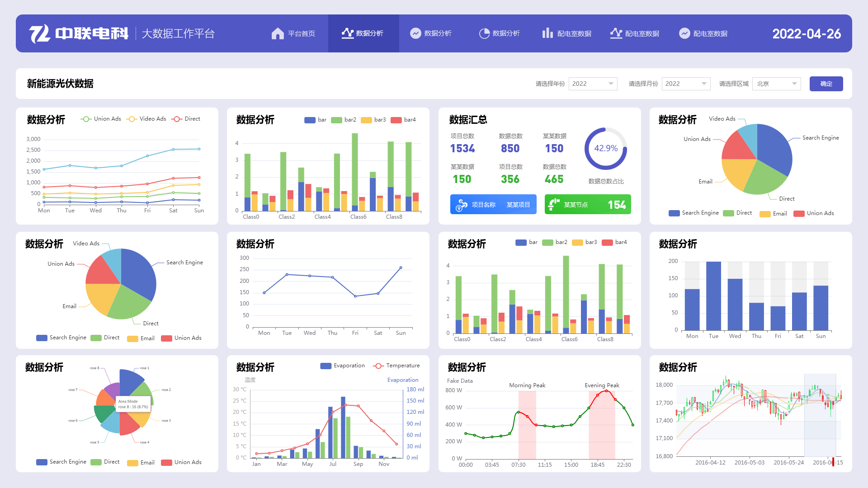868x488 pixels.
Task: Open the last 配电室数据 tab
Action: [703, 33]
